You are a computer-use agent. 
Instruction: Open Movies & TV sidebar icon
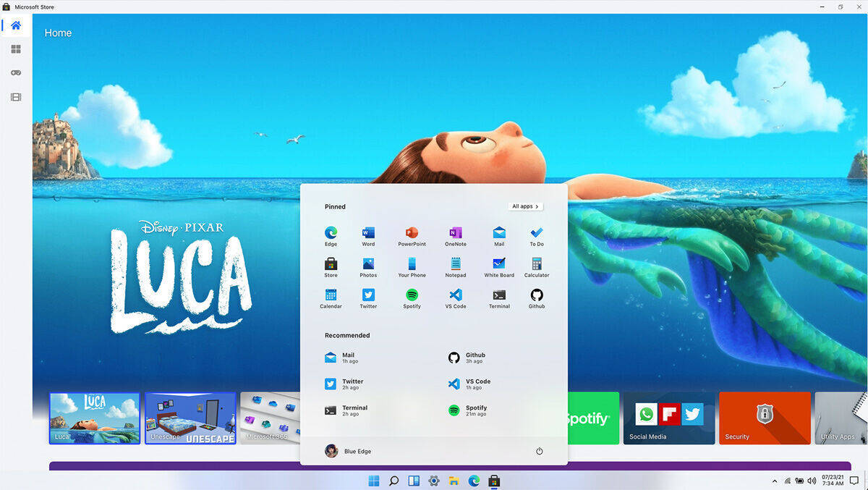(16, 97)
